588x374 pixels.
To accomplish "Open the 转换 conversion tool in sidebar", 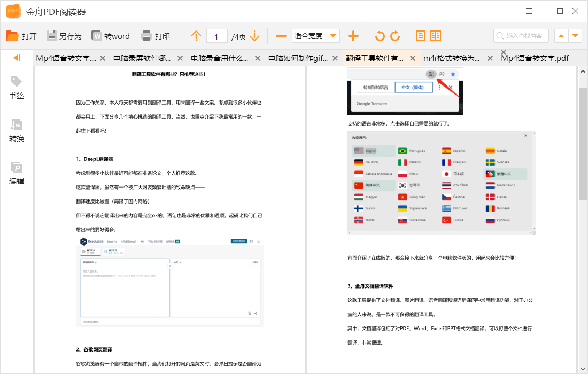I will 17,131.
